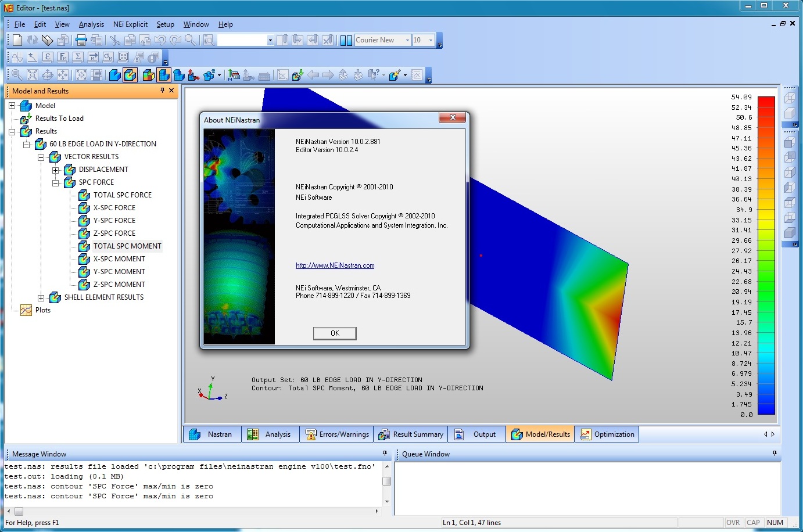Click the contour legend color bar
The height and width of the screenshot is (532, 803).
click(766, 256)
